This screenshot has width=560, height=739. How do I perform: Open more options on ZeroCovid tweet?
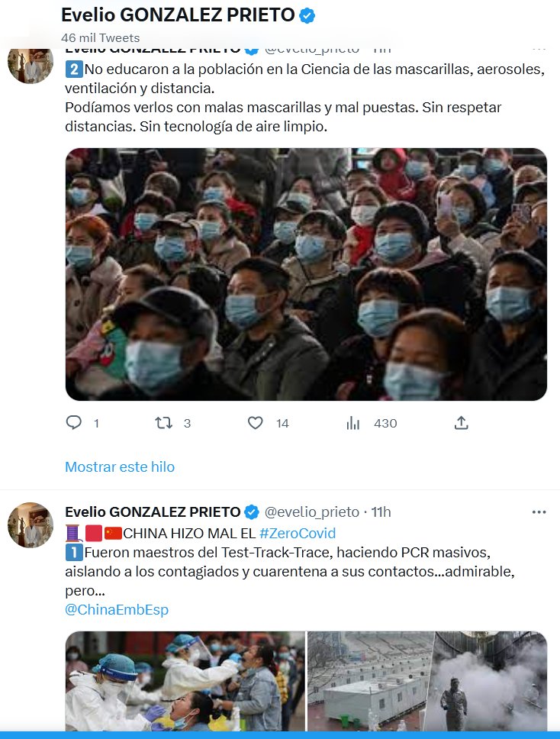pos(539,511)
